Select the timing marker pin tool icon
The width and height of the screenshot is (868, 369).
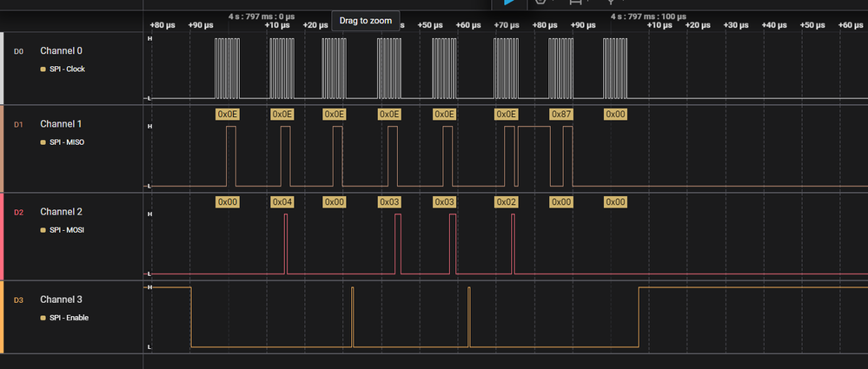(611, 3)
